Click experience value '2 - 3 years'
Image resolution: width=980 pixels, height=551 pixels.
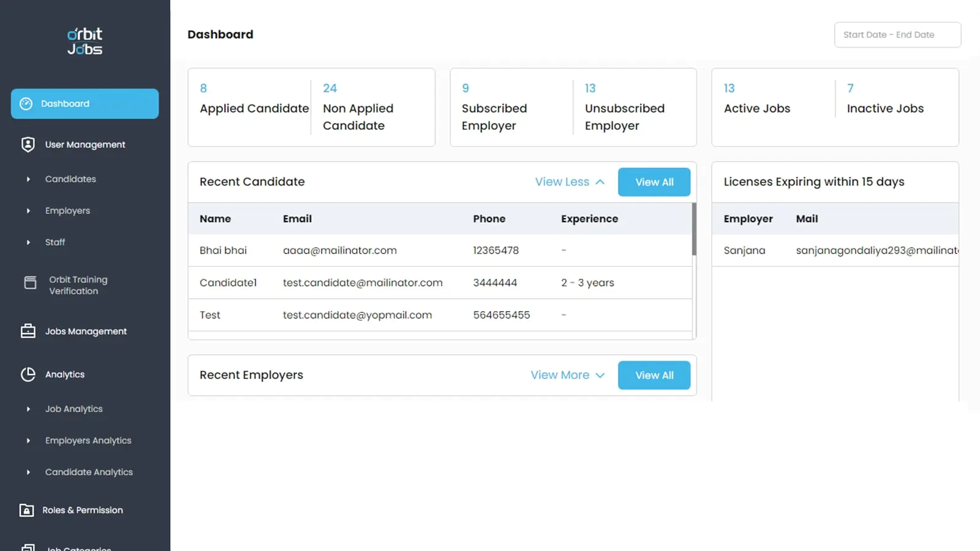pyautogui.click(x=587, y=283)
